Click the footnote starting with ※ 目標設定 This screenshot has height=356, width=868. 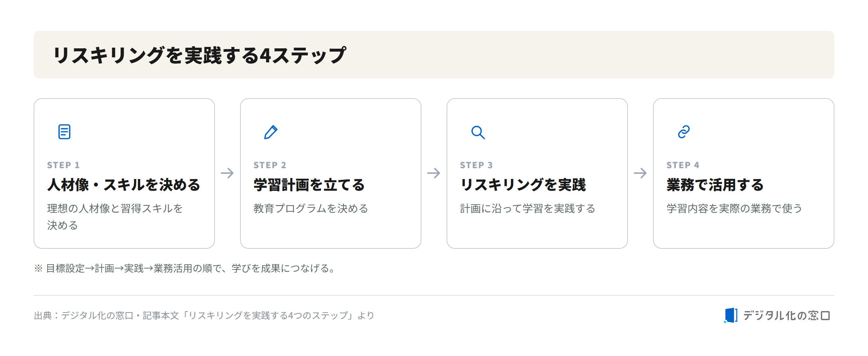pos(185,268)
